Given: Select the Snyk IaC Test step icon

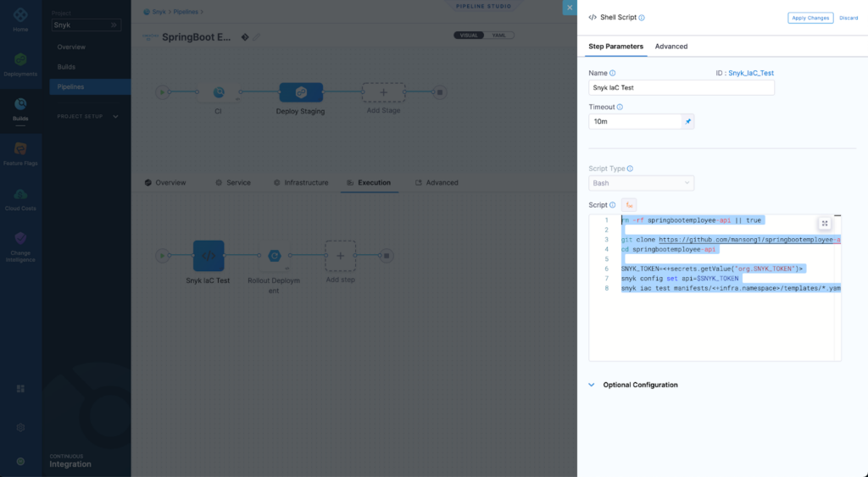Looking at the screenshot, I should pyautogui.click(x=209, y=256).
